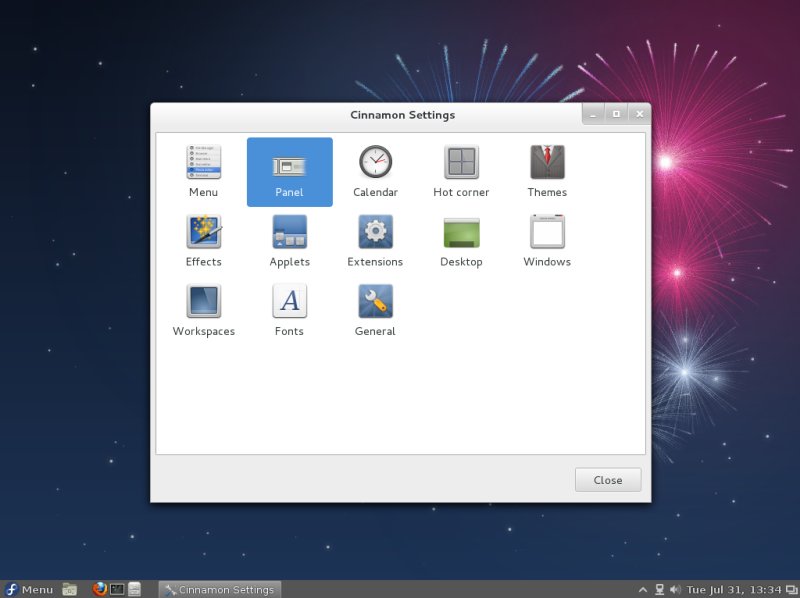Image resolution: width=800 pixels, height=598 pixels.
Task: Select Cinnamon Settings in the window list
Action: point(220,589)
